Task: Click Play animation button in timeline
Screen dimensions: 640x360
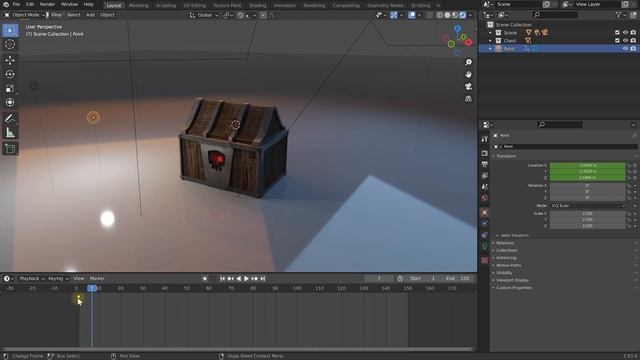Action: coord(247,278)
